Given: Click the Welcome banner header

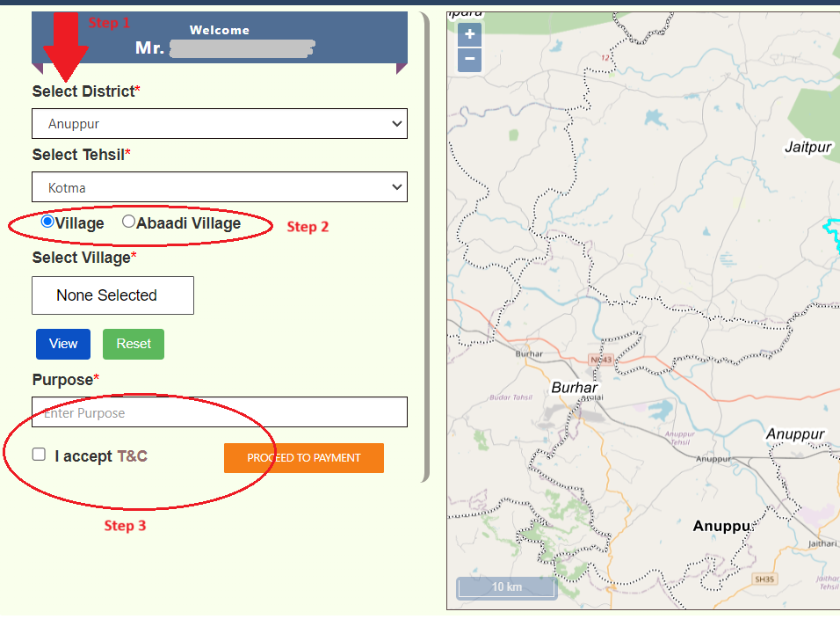Looking at the screenshot, I should pyautogui.click(x=220, y=40).
